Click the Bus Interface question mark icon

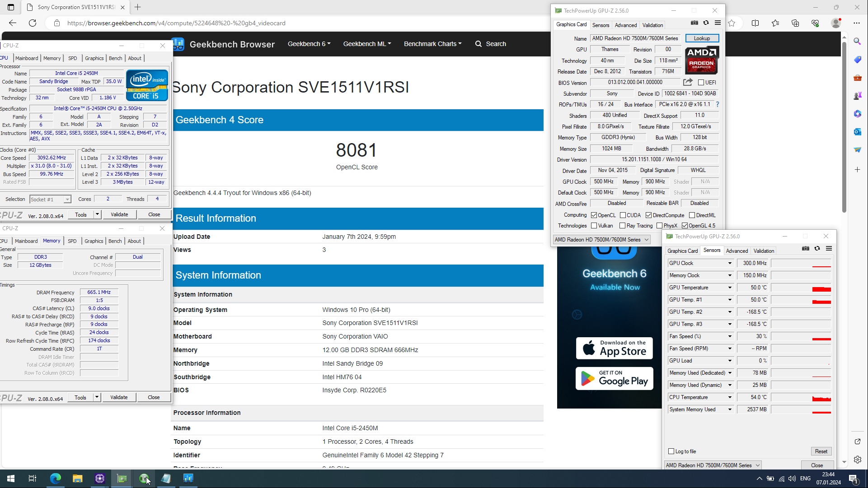point(717,104)
